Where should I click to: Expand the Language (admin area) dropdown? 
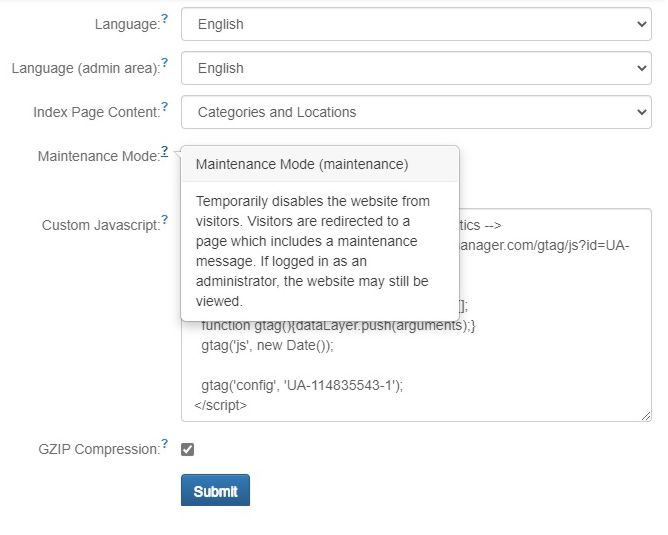tap(416, 68)
